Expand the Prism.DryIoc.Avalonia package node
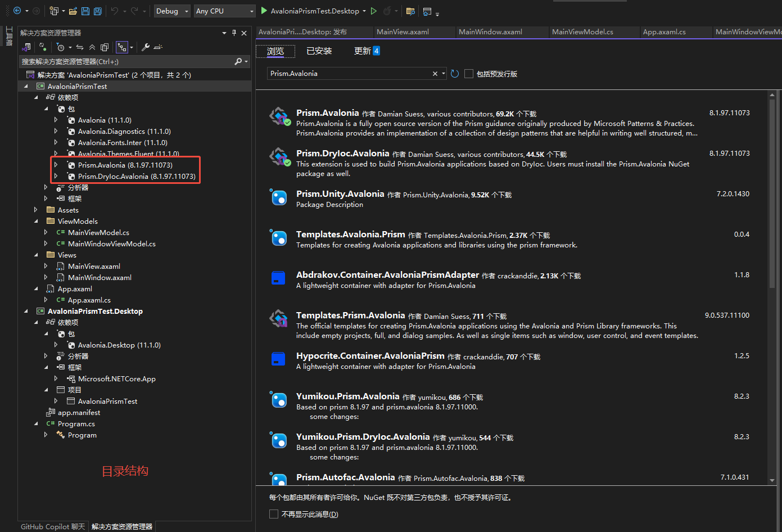 click(x=56, y=176)
